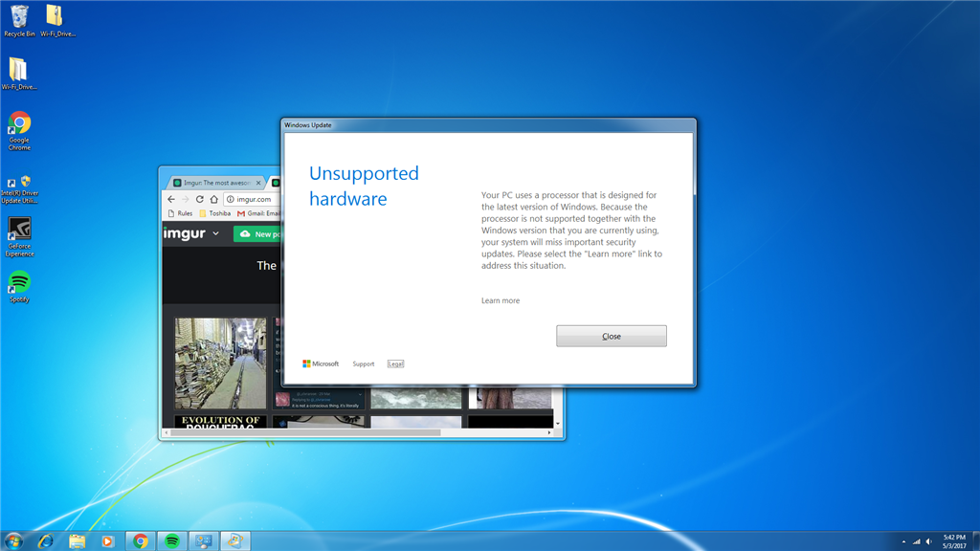
Task: Open the Wi-Fi_Drive folder below Recycle Bin
Action: (19, 74)
